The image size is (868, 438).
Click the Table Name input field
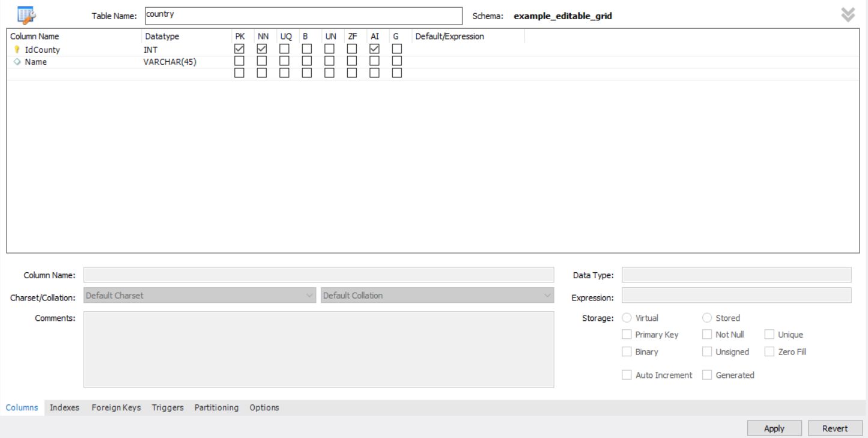tap(303, 16)
